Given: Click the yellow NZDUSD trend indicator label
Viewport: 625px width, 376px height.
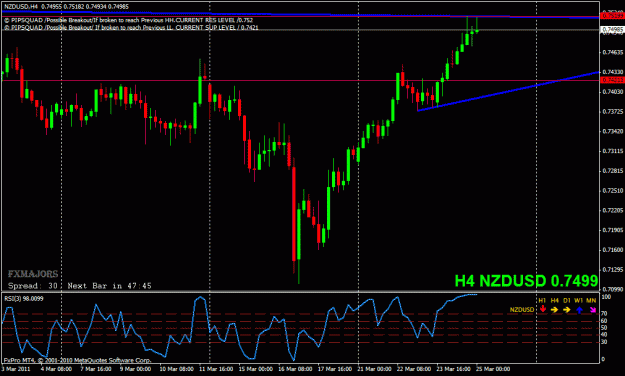Looking at the screenshot, I should pos(522,309).
